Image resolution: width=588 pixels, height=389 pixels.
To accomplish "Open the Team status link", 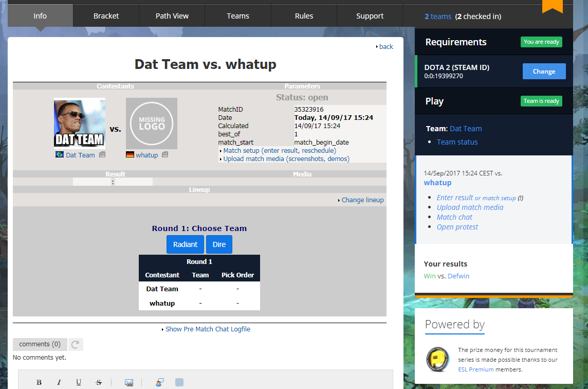I will point(457,142).
